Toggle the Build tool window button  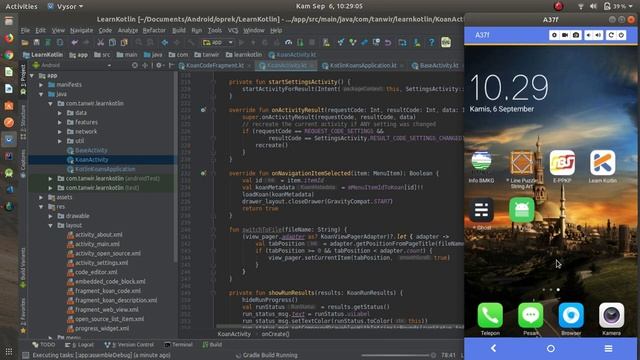pyautogui.click(x=212, y=344)
